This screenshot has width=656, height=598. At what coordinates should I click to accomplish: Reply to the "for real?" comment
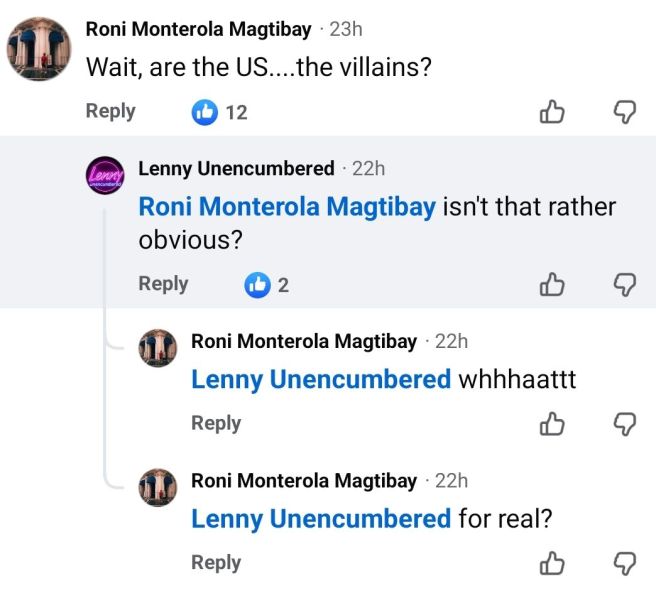point(216,563)
